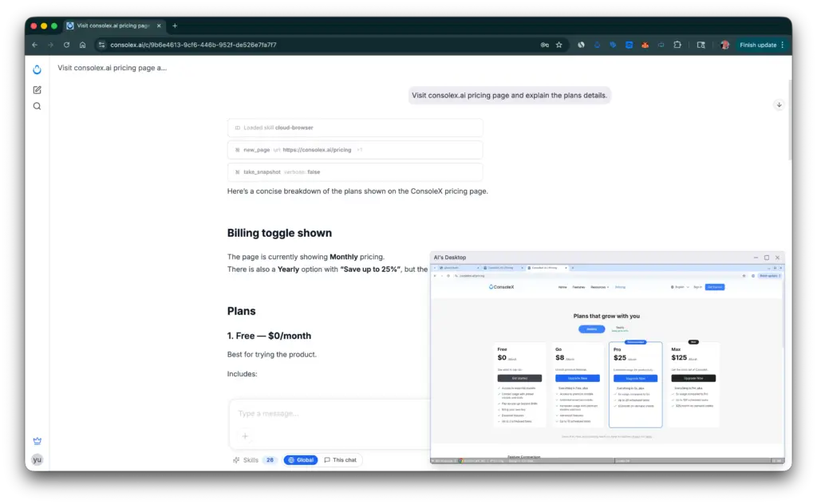Bookmark the page with the star icon
The image size is (817, 504).
point(558,45)
